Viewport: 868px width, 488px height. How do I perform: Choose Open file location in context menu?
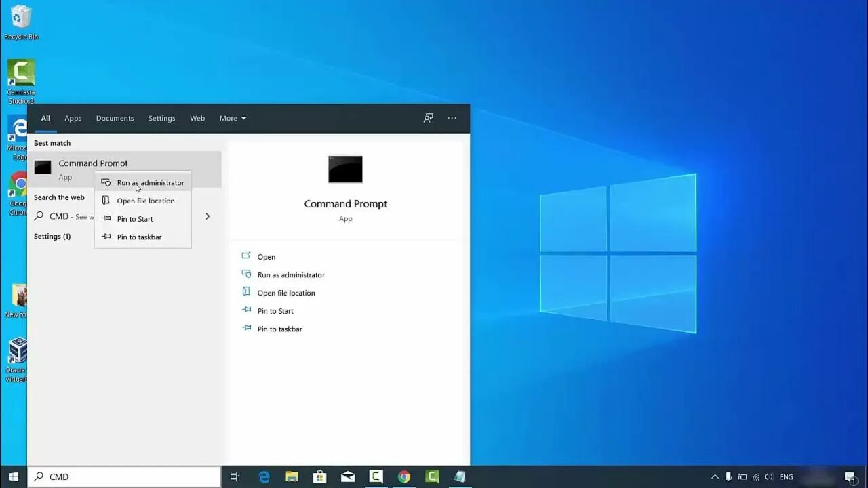tap(143, 201)
